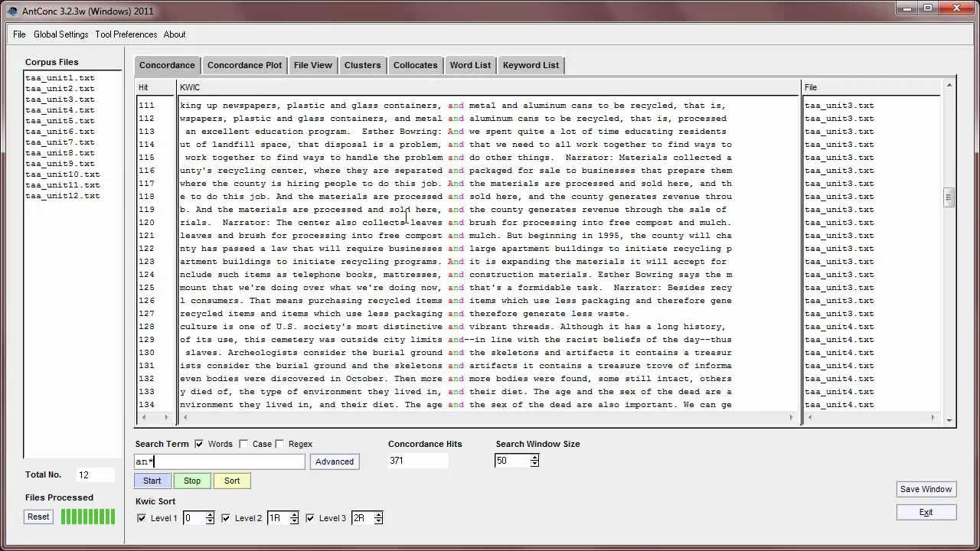
Task: Increase Search Window Size with up arrow
Action: [x=534, y=458]
